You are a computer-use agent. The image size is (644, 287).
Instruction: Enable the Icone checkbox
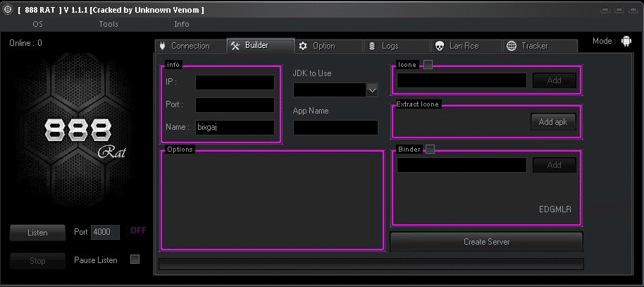pos(428,65)
